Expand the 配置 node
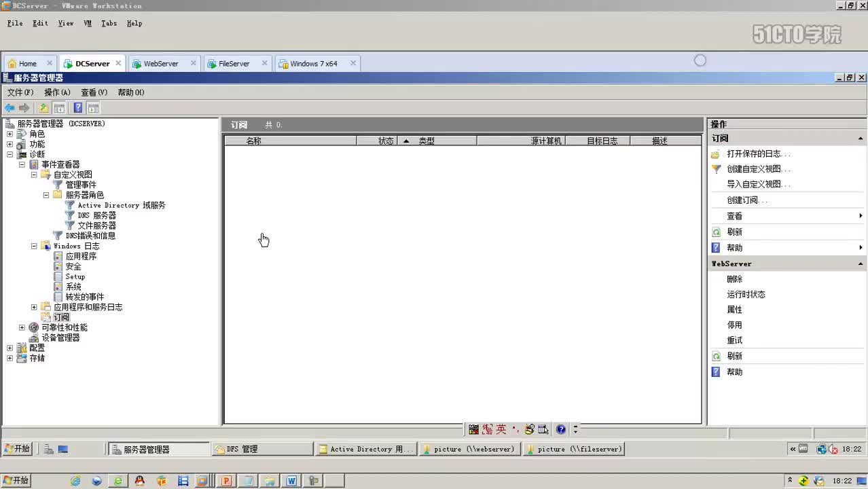The width and height of the screenshot is (868, 489). (10, 348)
